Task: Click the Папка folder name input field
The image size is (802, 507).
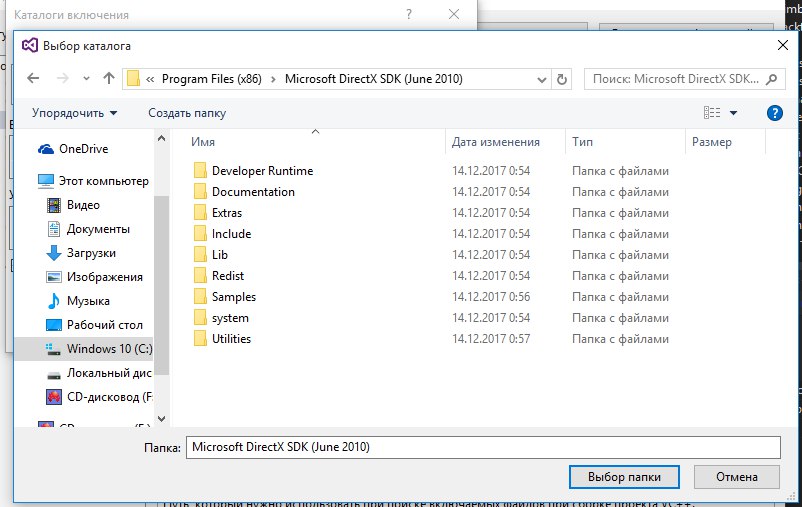Action: [x=482, y=447]
